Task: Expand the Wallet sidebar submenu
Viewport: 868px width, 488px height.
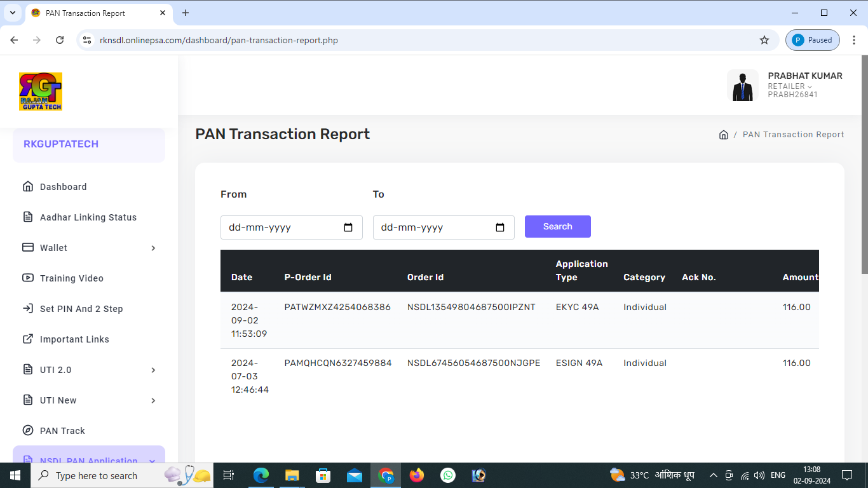Action: [x=153, y=248]
